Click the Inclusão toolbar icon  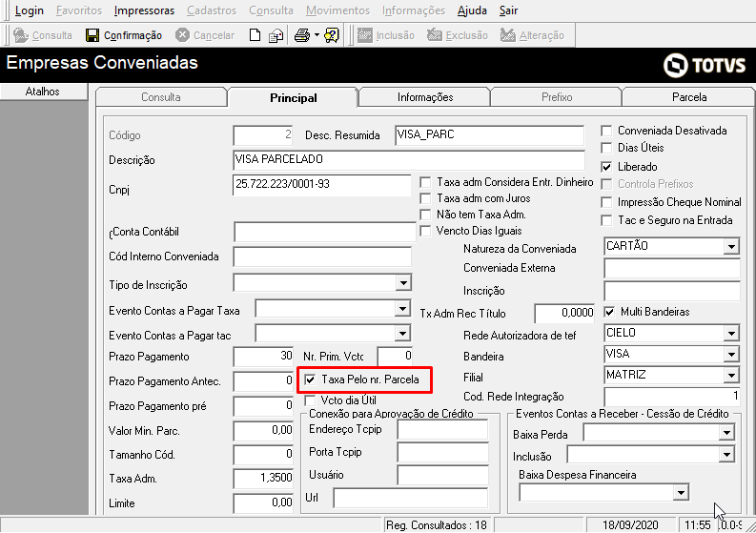tap(364, 35)
